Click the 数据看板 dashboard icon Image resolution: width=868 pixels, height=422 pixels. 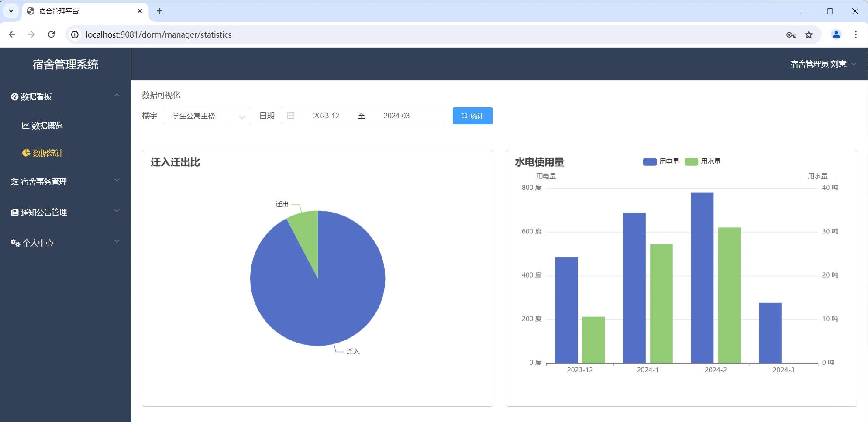click(14, 97)
